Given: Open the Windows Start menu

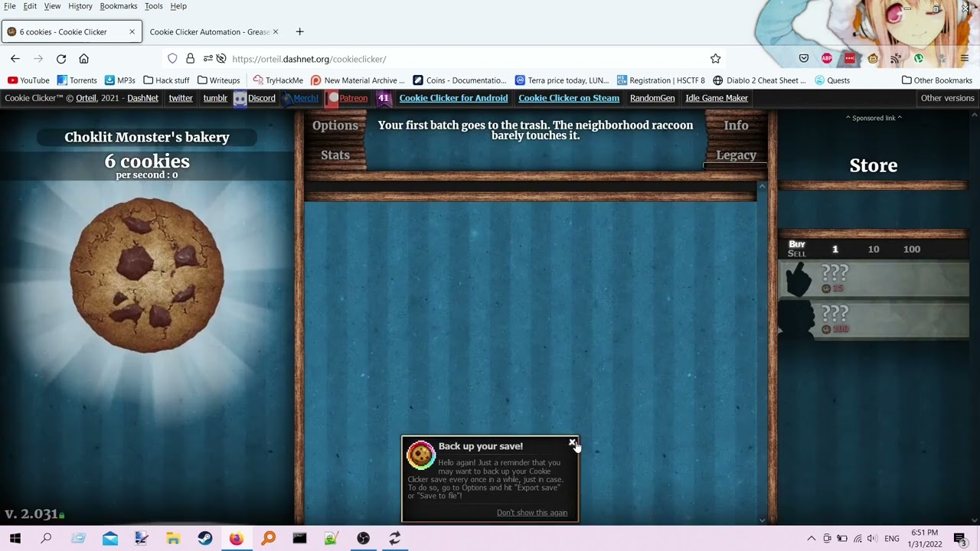Looking at the screenshot, I should click(15, 539).
